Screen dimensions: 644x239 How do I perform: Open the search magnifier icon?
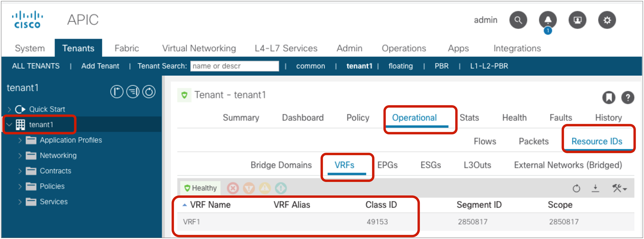coord(518,20)
